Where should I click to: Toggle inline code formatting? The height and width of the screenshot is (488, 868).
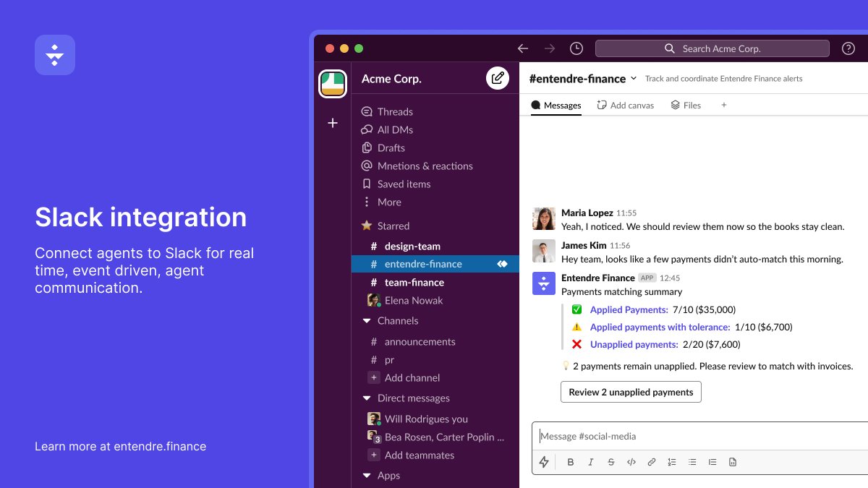pos(631,462)
